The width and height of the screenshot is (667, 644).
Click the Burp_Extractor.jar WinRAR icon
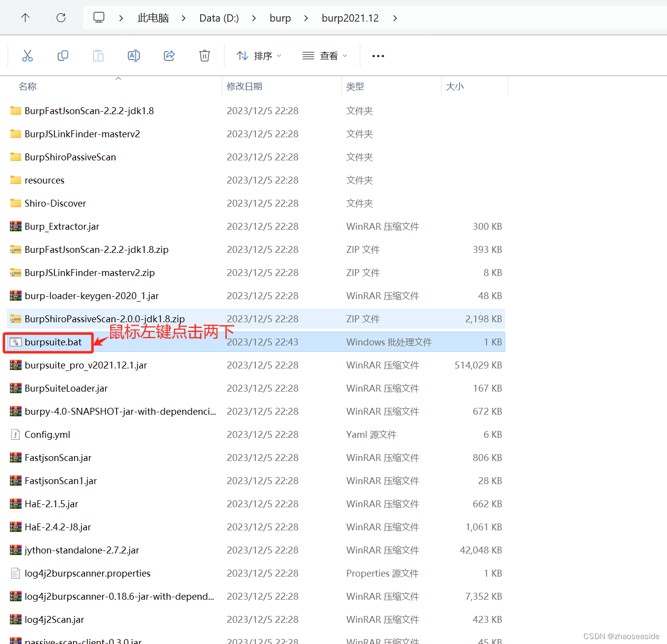point(16,226)
